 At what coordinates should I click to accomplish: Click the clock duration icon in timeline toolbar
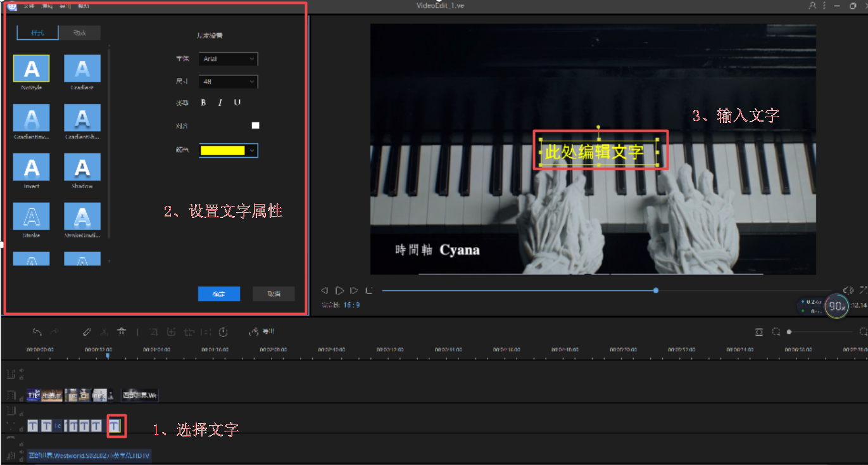point(223,332)
